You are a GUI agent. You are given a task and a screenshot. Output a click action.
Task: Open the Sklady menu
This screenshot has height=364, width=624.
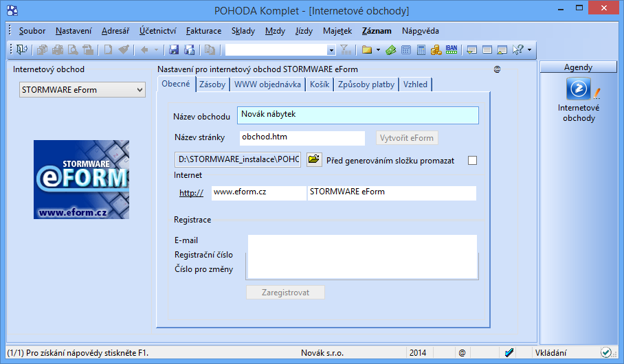tap(243, 31)
